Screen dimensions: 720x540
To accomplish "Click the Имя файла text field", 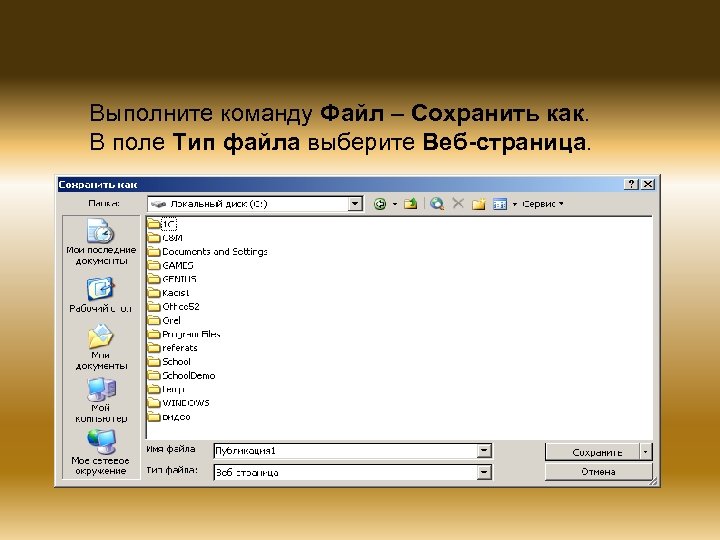I will pos(346,451).
